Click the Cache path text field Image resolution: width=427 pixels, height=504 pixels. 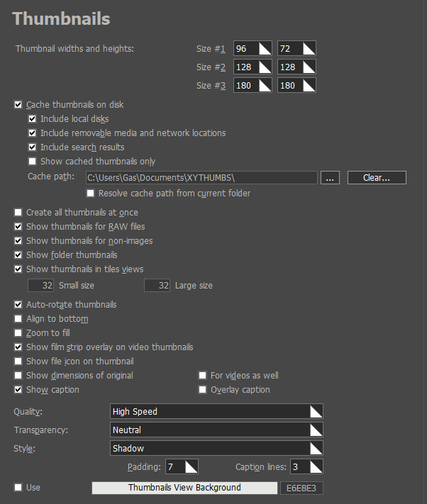point(201,178)
